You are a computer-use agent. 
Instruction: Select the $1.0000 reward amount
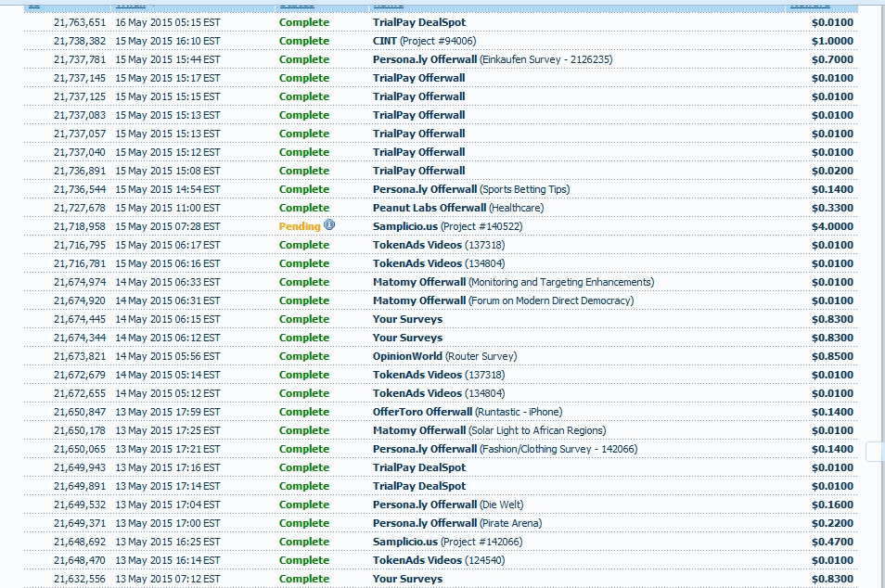click(832, 41)
